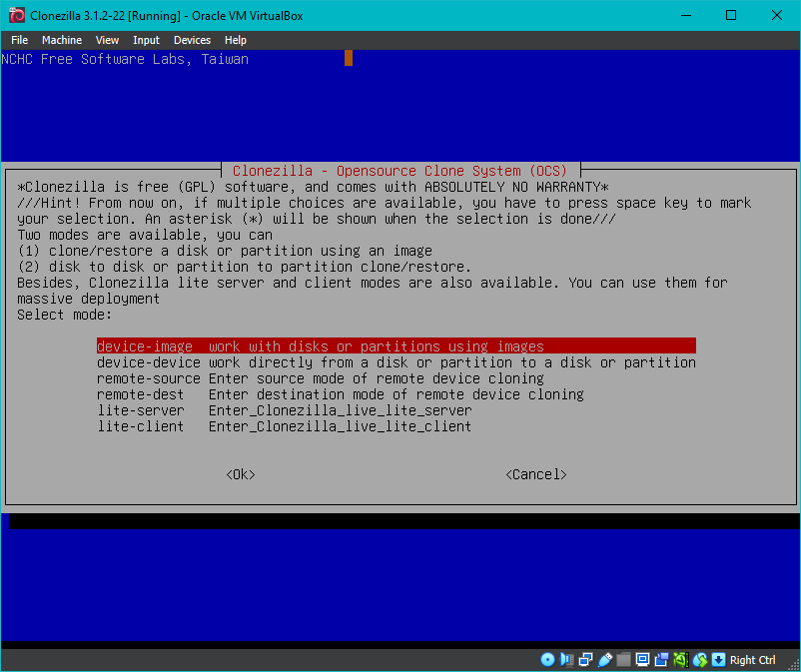Open the Devices menu
The image size is (801, 672).
[x=192, y=40]
